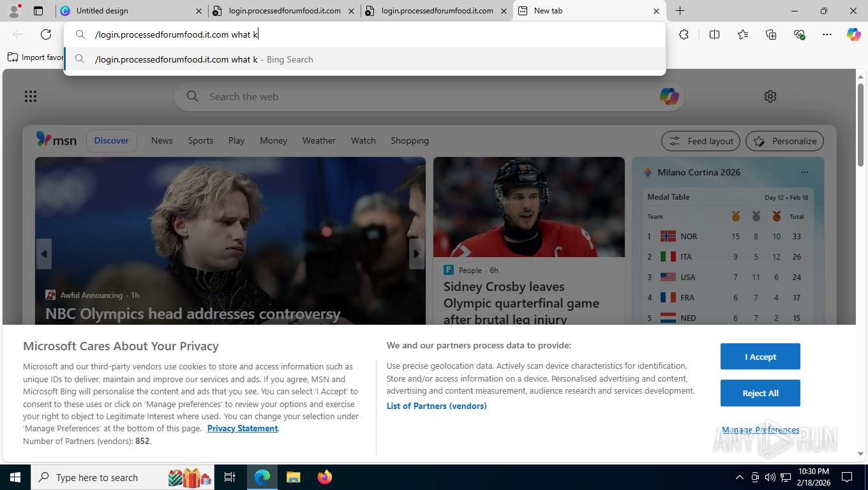
Task: Click the browser refresh icon
Action: [46, 34]
